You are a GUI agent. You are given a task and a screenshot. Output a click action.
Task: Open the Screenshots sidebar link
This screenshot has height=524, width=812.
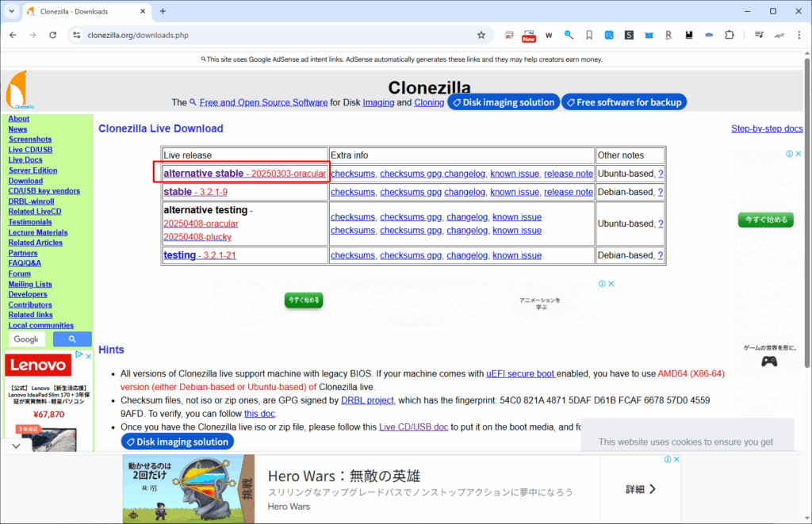(30, 140)
